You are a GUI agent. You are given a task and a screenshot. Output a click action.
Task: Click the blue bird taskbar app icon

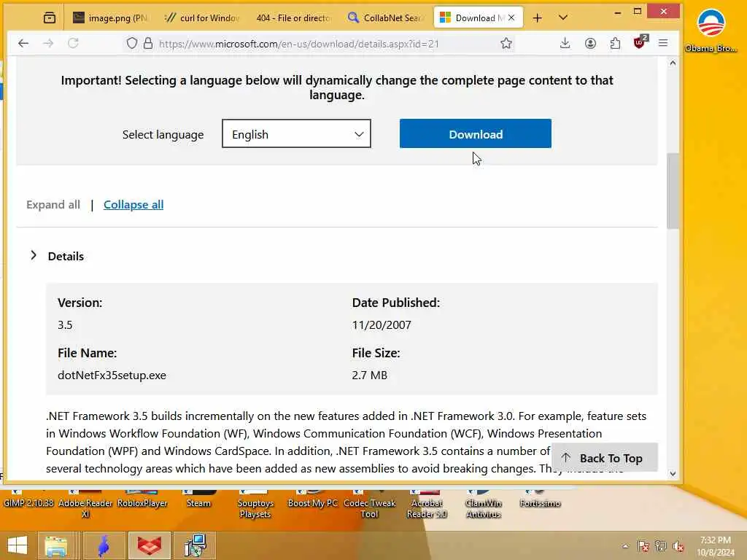(x=104, y=545)
